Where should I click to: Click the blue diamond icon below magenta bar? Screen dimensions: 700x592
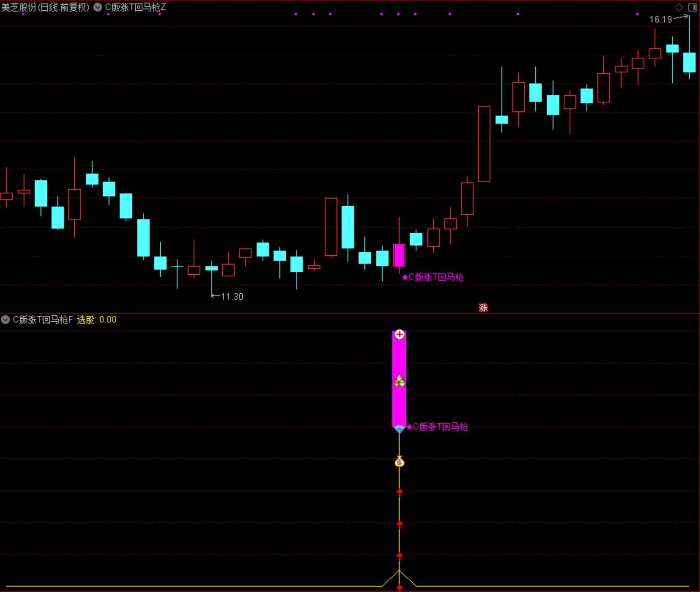tap(399, 429)
